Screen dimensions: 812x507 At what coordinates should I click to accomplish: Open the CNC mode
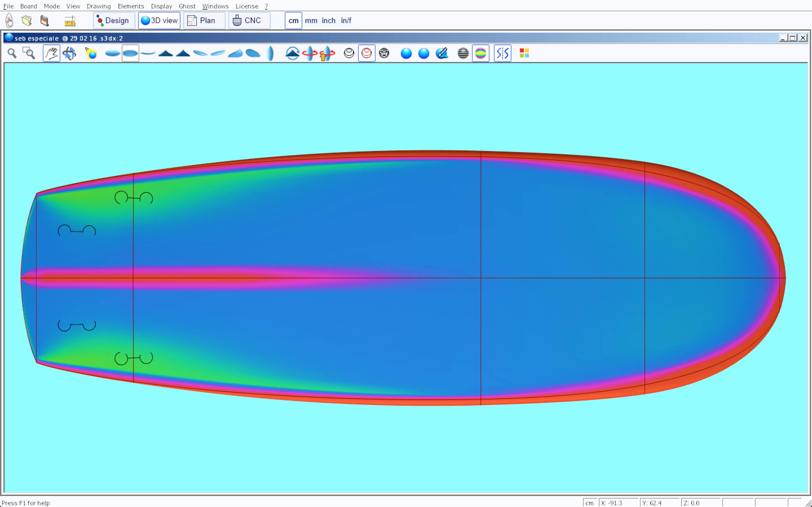[249, 21]
